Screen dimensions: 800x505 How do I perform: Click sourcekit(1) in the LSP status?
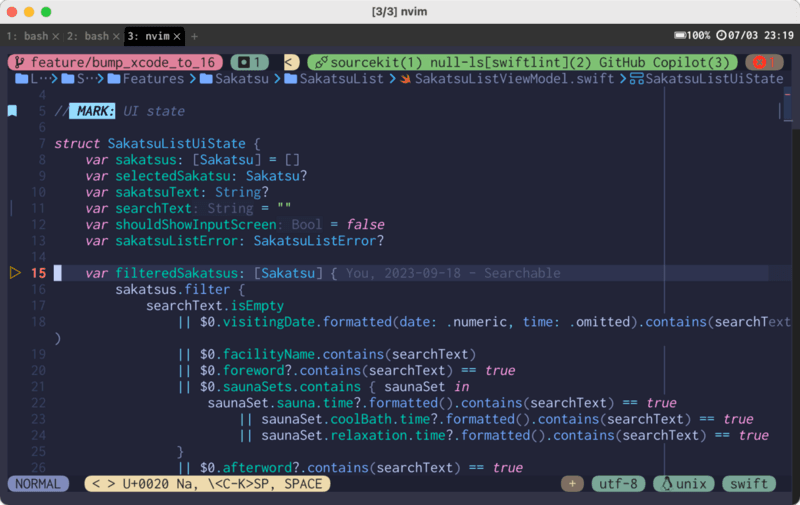pyautogui.click(x=376, y=62)
